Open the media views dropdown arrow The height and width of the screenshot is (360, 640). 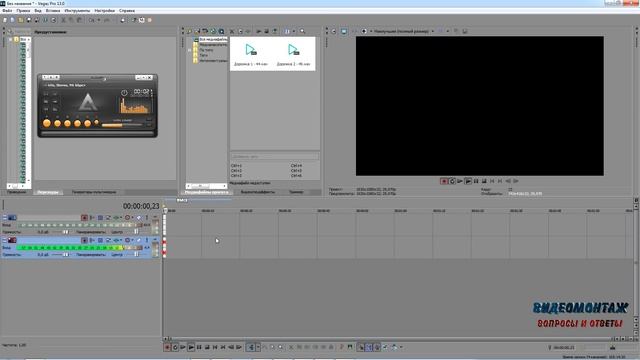point(293,31)
